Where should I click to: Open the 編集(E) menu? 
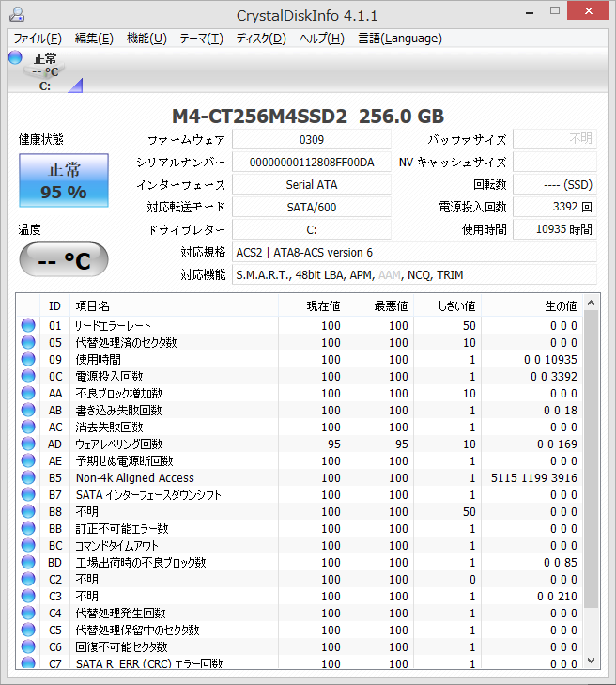tap(94, 39)
